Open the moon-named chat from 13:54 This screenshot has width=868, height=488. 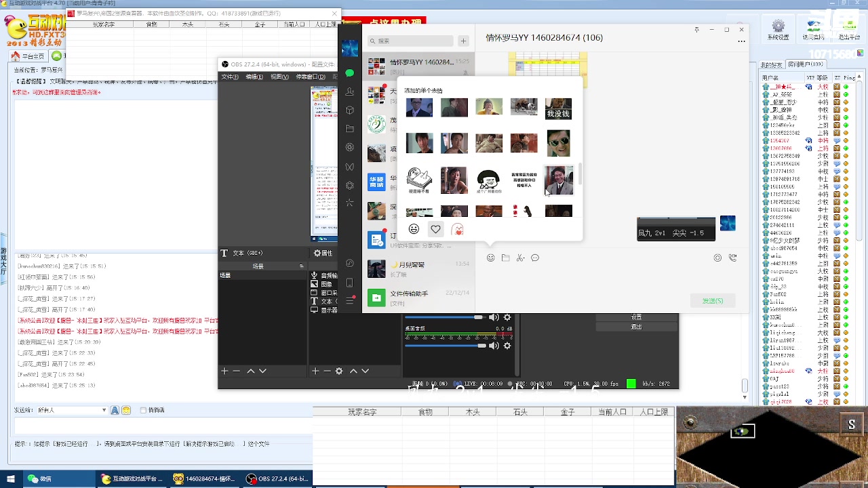click(x=418, y=268)
